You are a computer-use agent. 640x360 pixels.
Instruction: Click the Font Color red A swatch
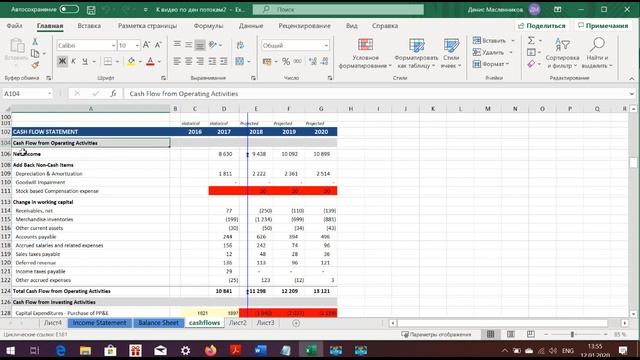(150, 61)
